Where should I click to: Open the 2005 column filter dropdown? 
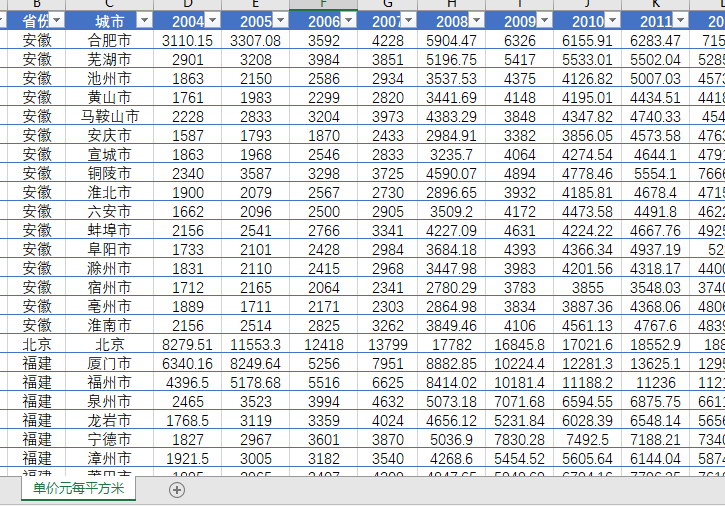click(x=280, y=20)
